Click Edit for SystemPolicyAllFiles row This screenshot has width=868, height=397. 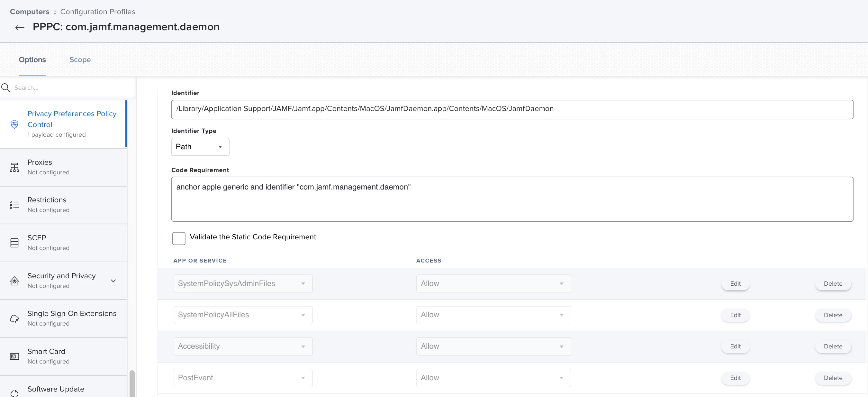tap(735, 315)
